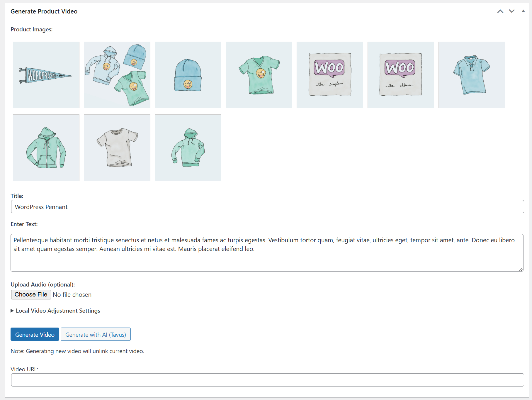Image resolution: width=532 pixels, height=400 pixels.
Task: Click the Generate Video button
Action: click(x=35, y=334)
